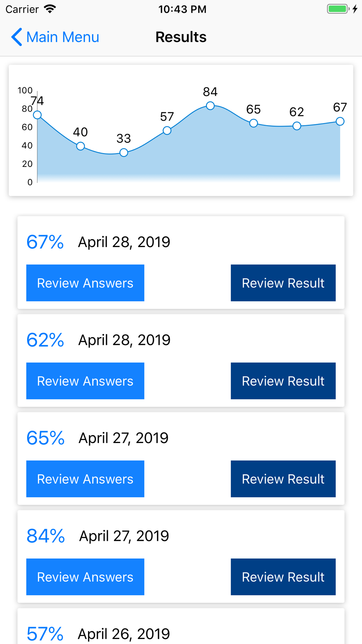Review Answers for the 62% result
The height and width of the screenshot is (644, 362).
[85, 381]
